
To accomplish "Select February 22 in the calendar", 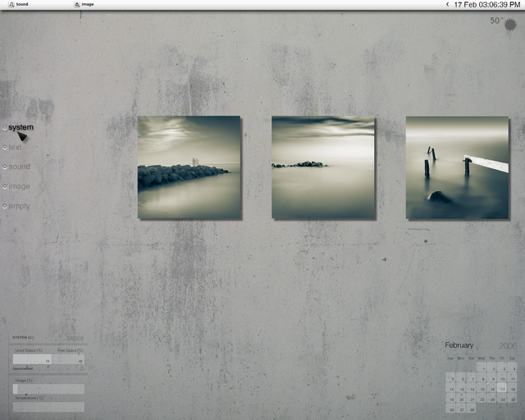I will click(x=482, y=398).
